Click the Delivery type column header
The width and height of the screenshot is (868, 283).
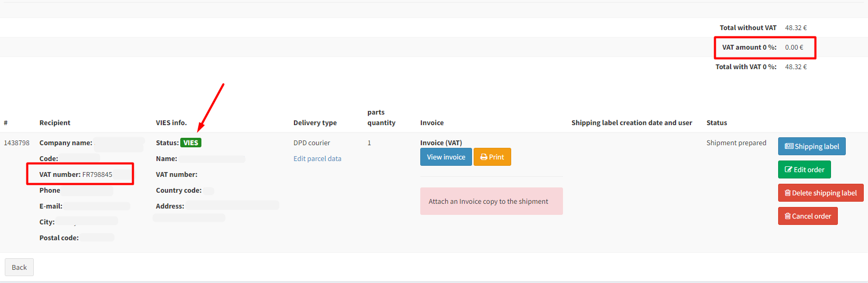pyautogui.click(x=315, y=122)
